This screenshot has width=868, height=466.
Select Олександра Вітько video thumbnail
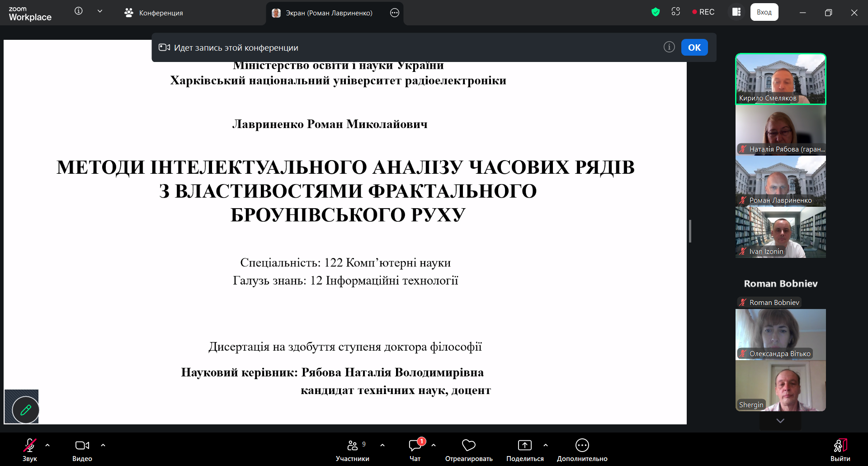click(x=781, y=335)
